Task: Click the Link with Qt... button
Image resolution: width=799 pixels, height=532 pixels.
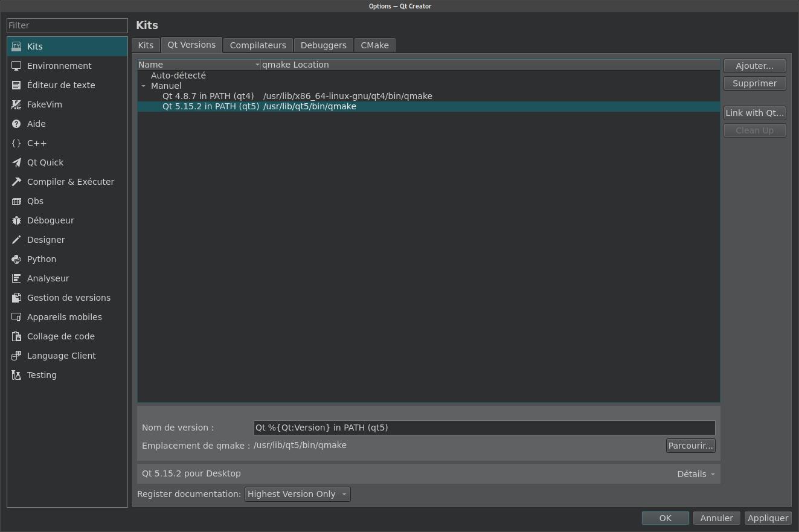Action: click(x=755, y=113)
